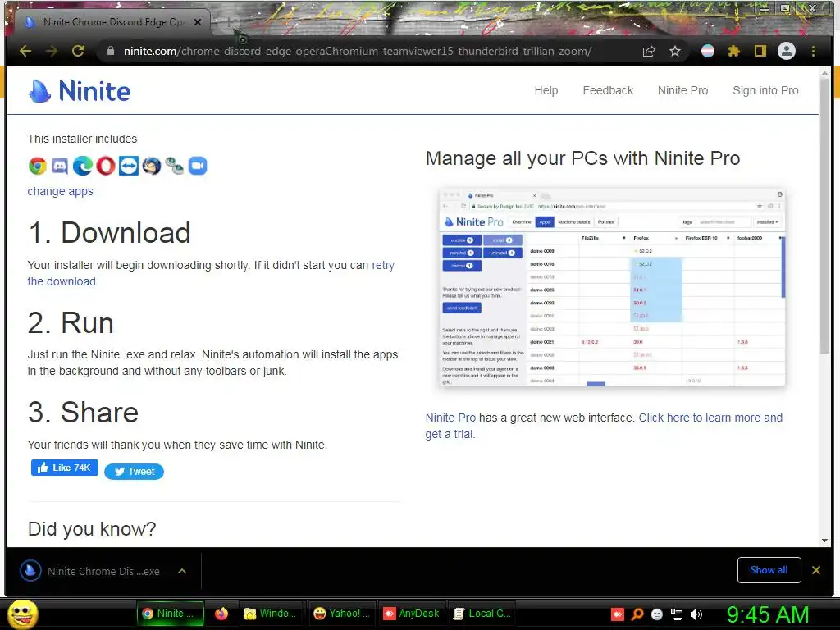Screen dimensions: 840x630
Task: Switch to Yahoo! taskbar item
Action: [342, 614]
